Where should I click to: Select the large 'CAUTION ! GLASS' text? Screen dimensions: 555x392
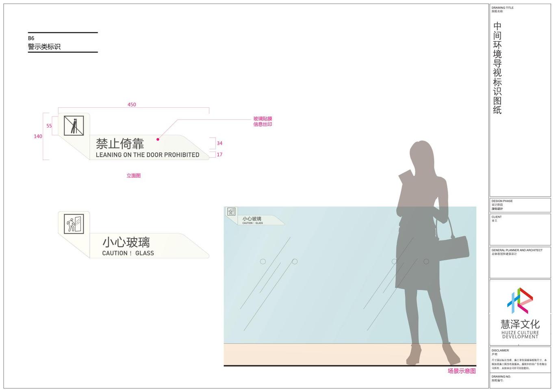128,253
